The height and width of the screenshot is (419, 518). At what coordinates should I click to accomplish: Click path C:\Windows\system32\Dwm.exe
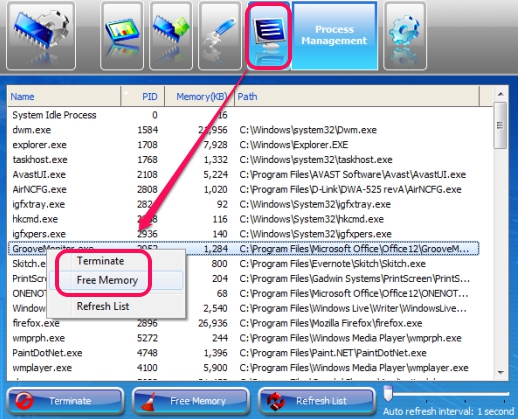click(x=308, y=130)
